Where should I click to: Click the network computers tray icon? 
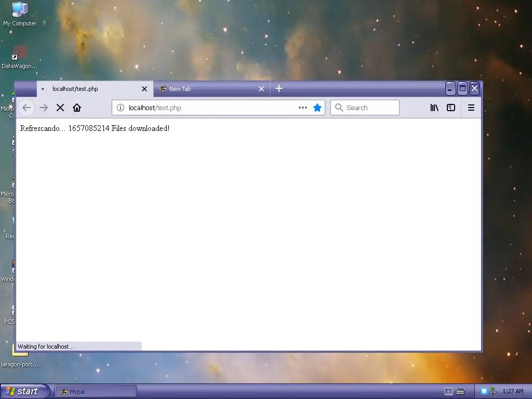493,391
